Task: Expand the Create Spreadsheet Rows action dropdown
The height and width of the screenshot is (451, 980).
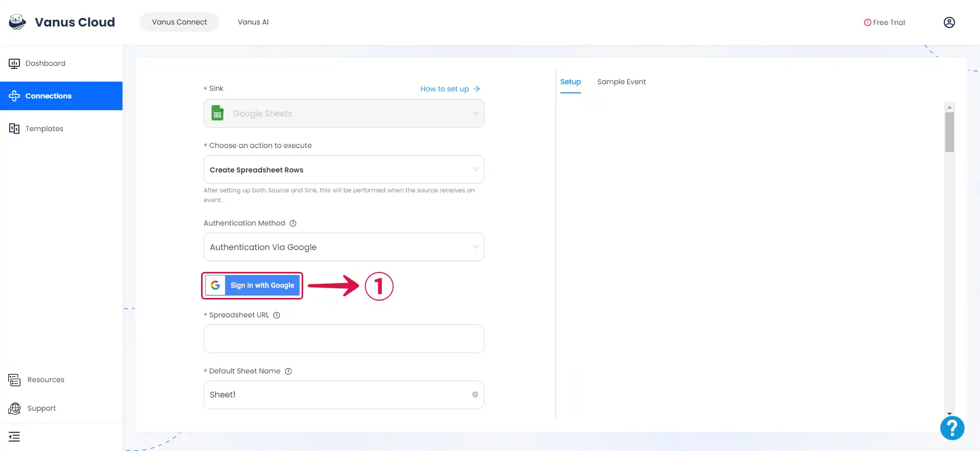Action: 344,169
